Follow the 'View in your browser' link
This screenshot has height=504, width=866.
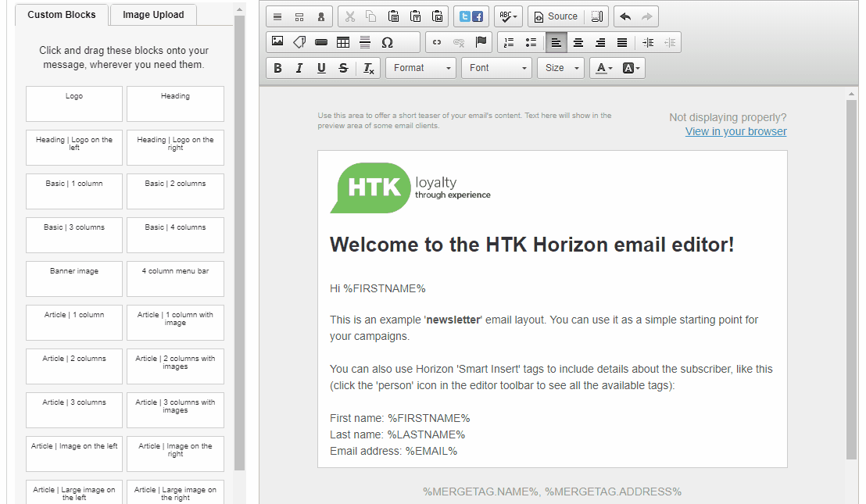(735, 131)
